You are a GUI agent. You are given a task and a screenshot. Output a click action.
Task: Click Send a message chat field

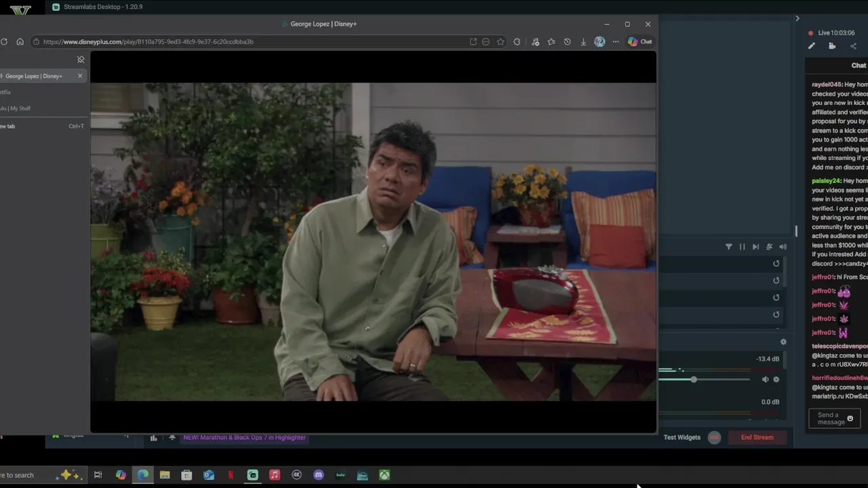point(834,418)
